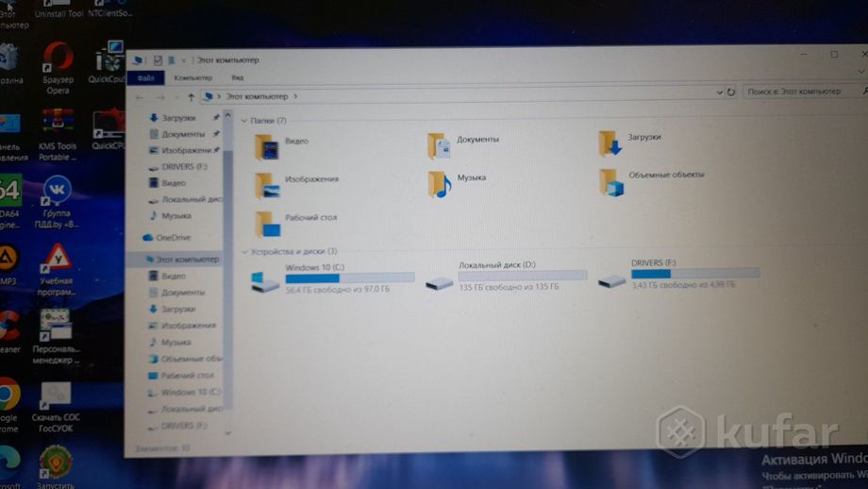Collapse the Папки (7) group
The height and width of the screenshot is (489, 868).
point(244,121)
